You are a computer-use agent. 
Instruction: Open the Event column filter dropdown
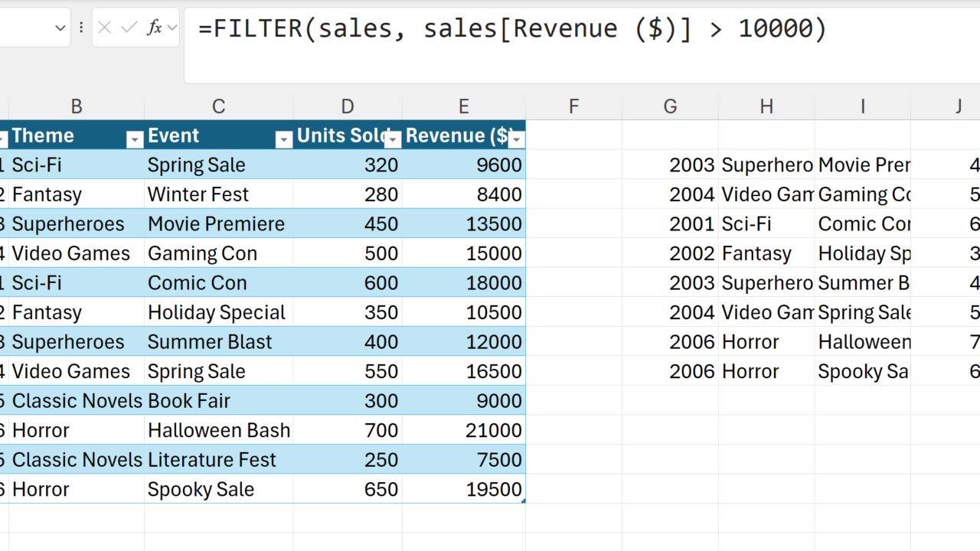[x=283, y=139]
